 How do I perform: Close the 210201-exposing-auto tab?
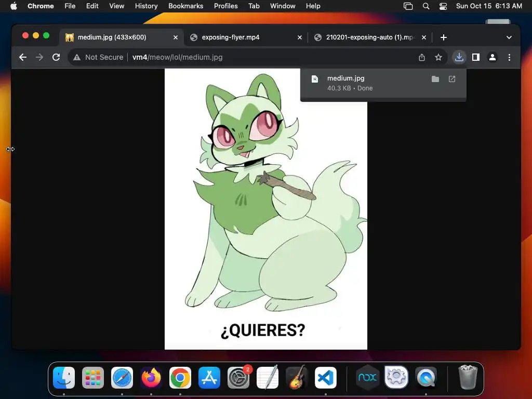tap(424, 37)
